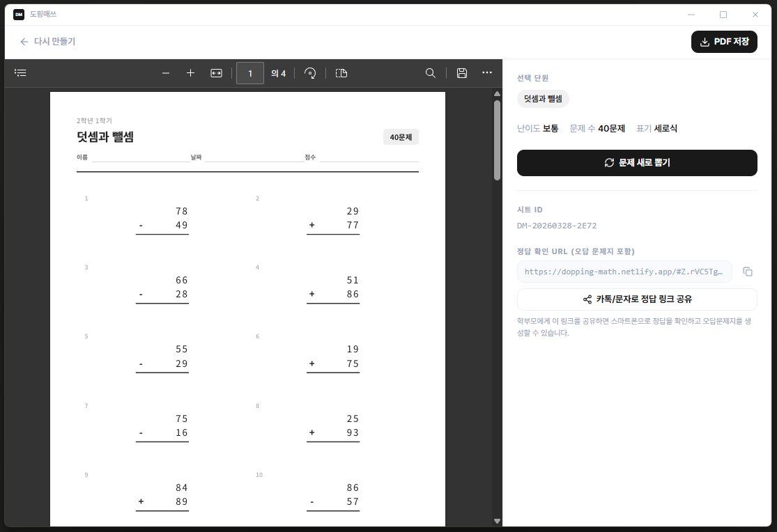Click the DM app logo icon
Viewport: 777px width, 532px height.
point(19,15)
